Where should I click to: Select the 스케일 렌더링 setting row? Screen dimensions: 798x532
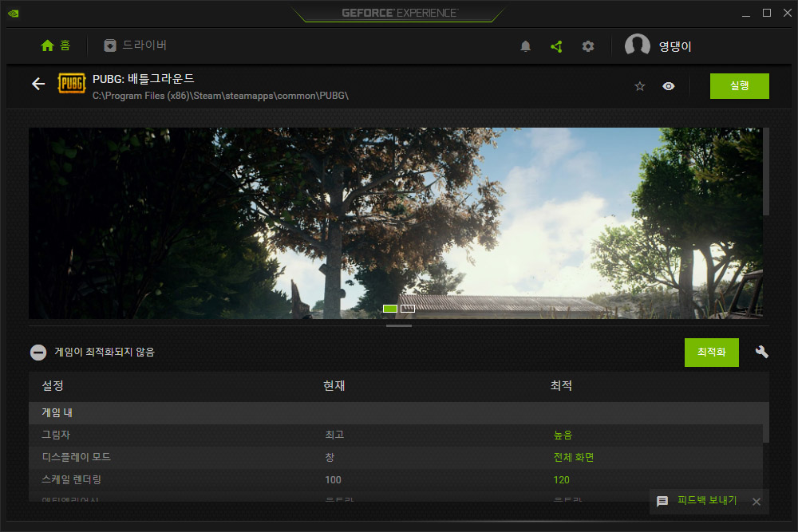click(396, 479)
